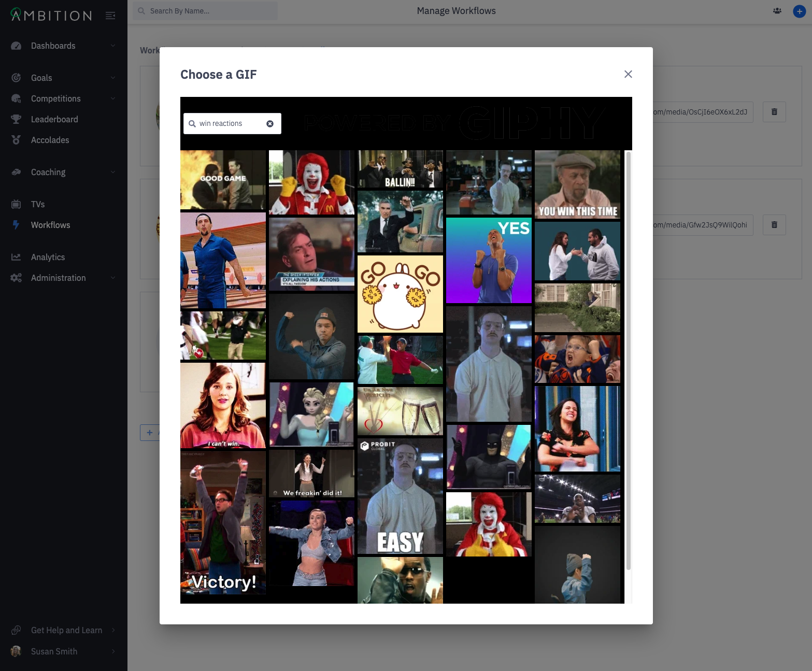Clear the win reactions search term
812x671 pixels.
pos(270,123)
